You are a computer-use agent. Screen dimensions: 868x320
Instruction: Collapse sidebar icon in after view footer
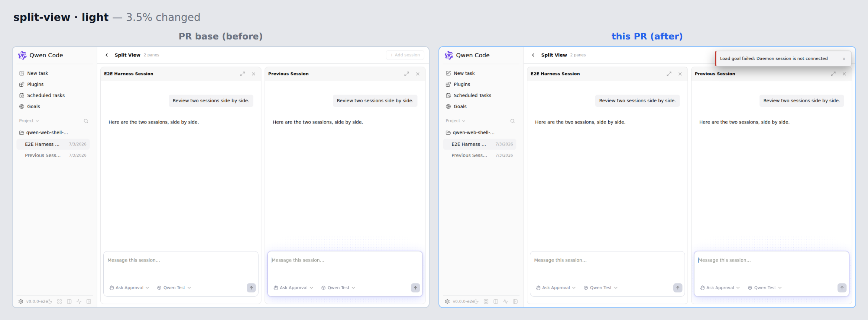(515, 301)
